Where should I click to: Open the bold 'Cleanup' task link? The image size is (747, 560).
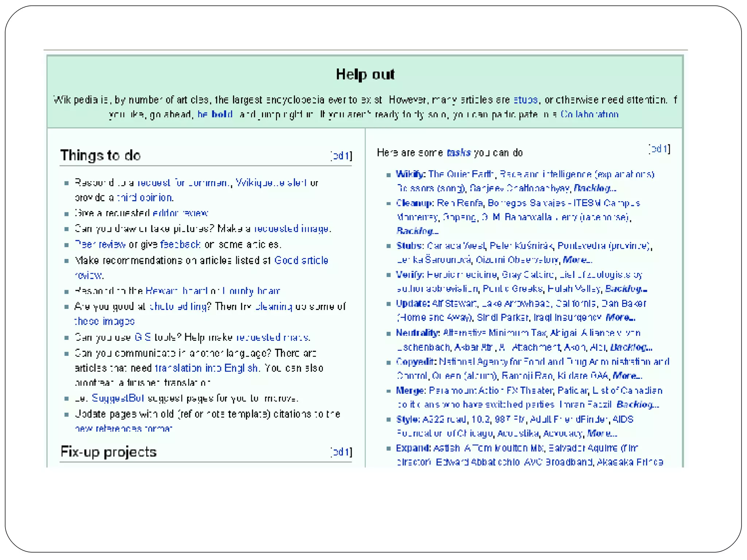pyautogui.click(x=415, y=203)
